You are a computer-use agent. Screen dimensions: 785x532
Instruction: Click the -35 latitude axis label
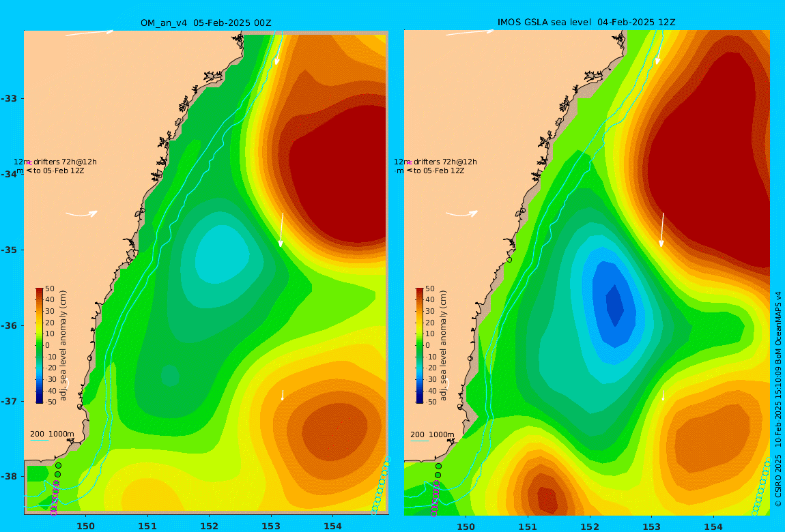coord(9,250)
